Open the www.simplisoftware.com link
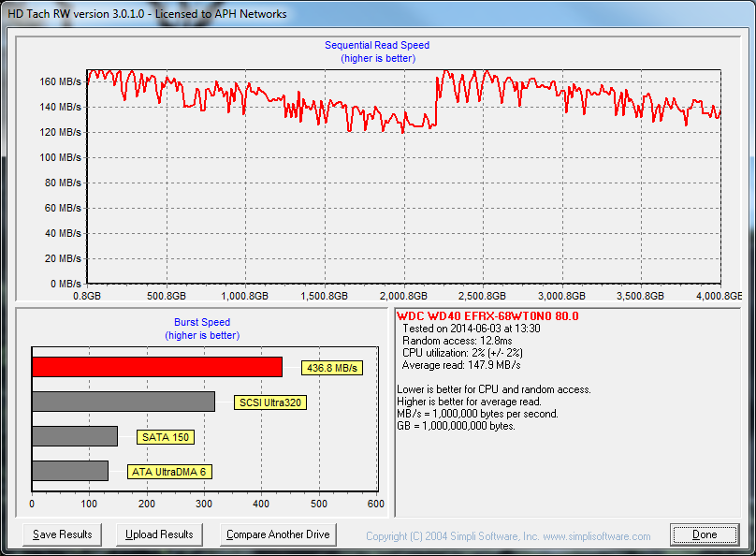 595,536
